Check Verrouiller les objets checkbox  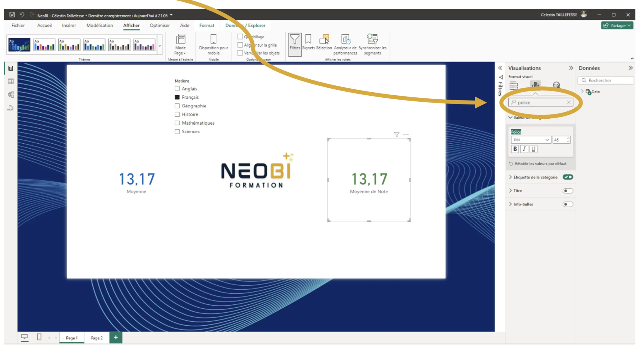tap(240, 53)
